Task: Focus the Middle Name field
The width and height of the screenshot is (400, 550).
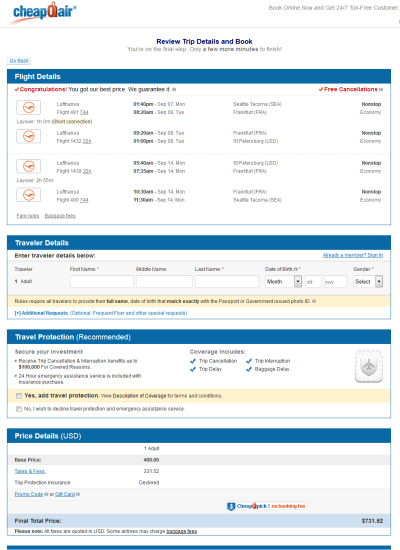Action: click(x=164, y=282)
